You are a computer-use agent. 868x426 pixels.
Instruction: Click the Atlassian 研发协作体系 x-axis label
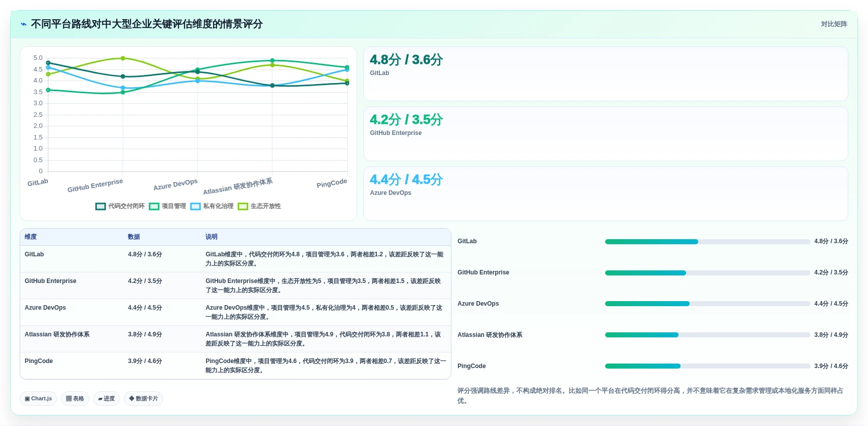pyautogui.click(x=238, y=186)
